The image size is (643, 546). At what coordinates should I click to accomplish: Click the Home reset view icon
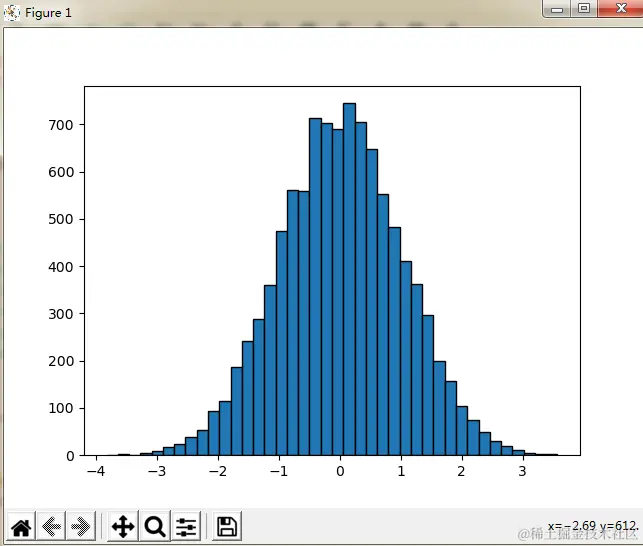tap(21, 526)
